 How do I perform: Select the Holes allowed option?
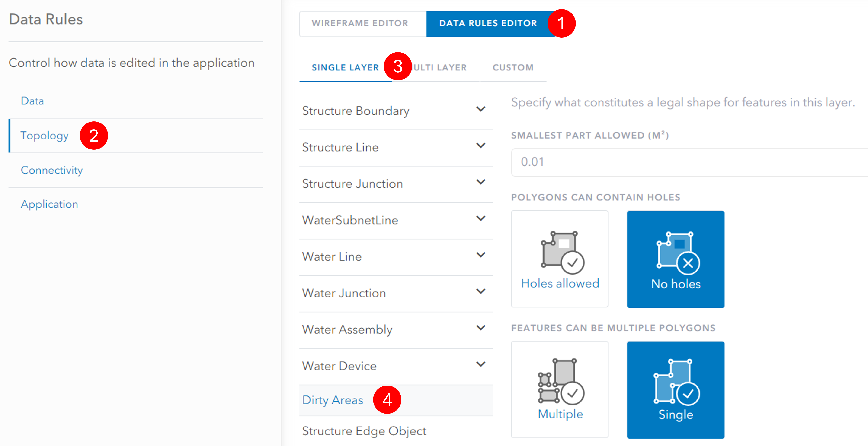point(560,259)
